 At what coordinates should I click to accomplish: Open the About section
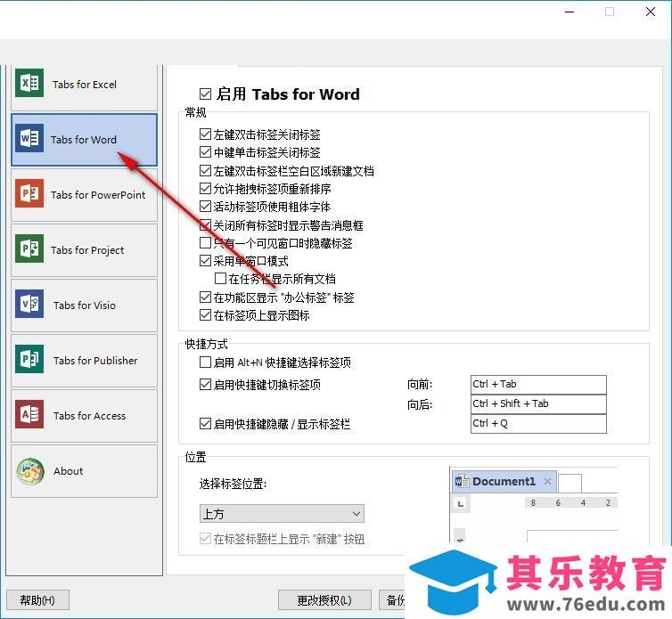click(x=84, y=471)
